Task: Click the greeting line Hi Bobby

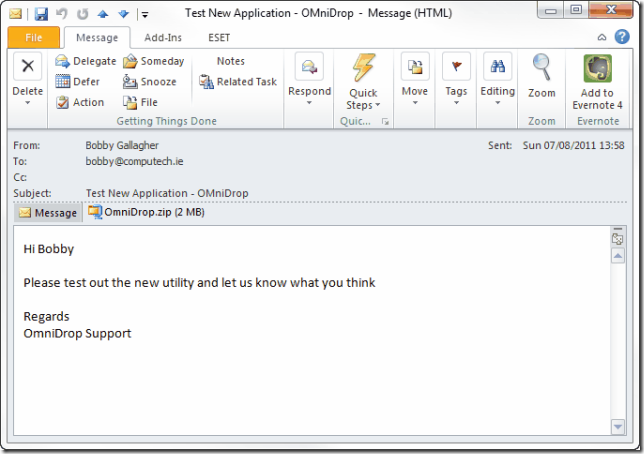Action: tap(49, 249)
